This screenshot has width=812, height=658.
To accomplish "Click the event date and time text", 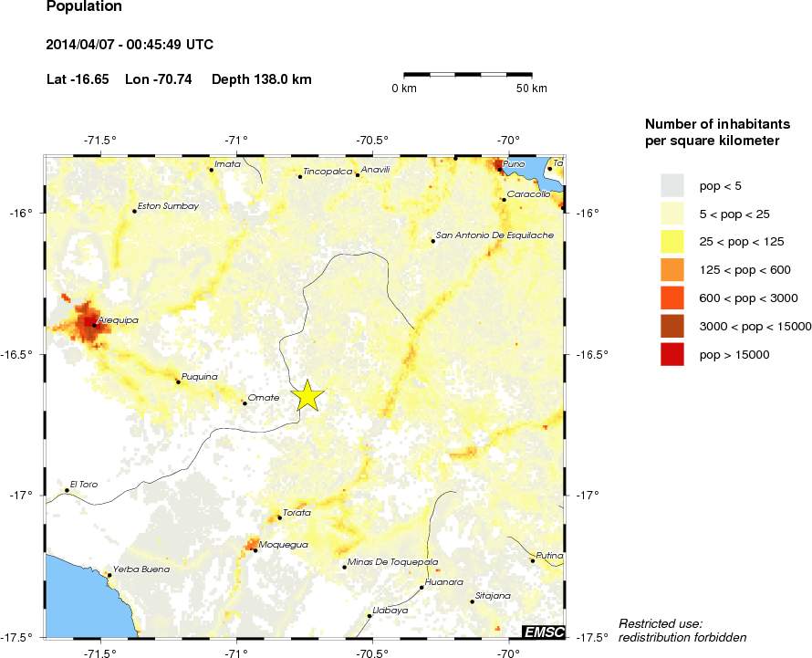I will (130, 45).
